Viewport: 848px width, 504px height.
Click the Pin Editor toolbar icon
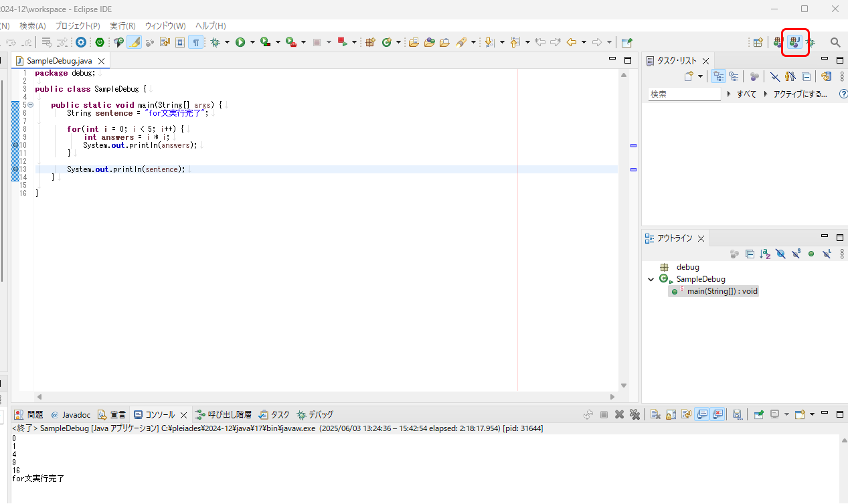click(626, 42)
